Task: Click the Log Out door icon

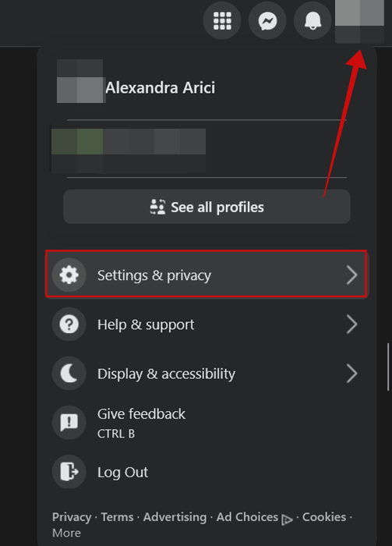Action: tap(69, 472)
